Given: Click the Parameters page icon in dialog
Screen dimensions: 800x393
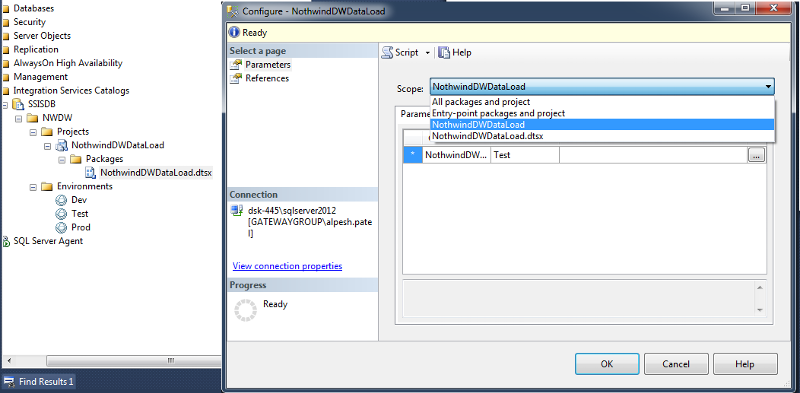Looking at the screenshot, I should coord(236,65).
